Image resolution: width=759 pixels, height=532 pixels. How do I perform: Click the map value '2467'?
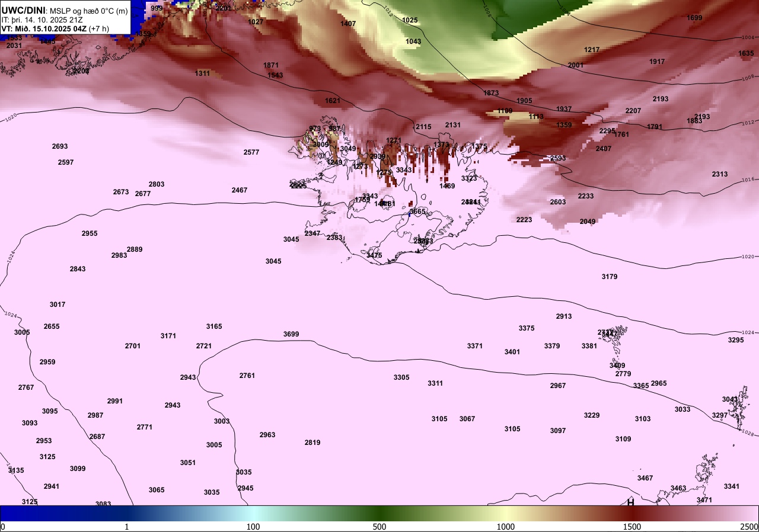pyautogui.click(x=240, y=190)
